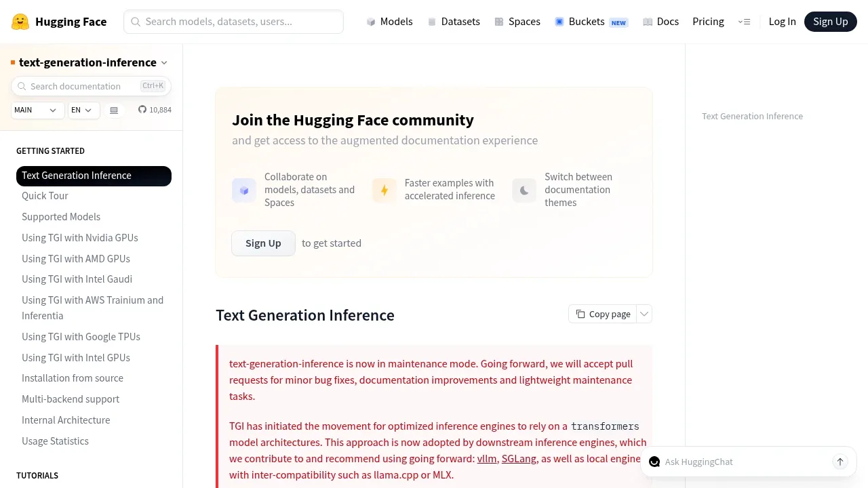Open the Docs section
The height and width of the screenshot is (488, 868).
(x=660, y=22)
